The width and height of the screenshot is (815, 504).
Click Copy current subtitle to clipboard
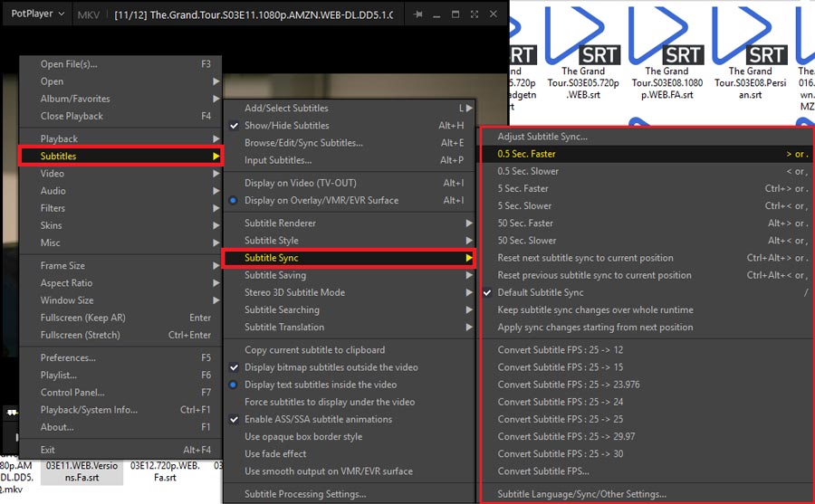350,350
